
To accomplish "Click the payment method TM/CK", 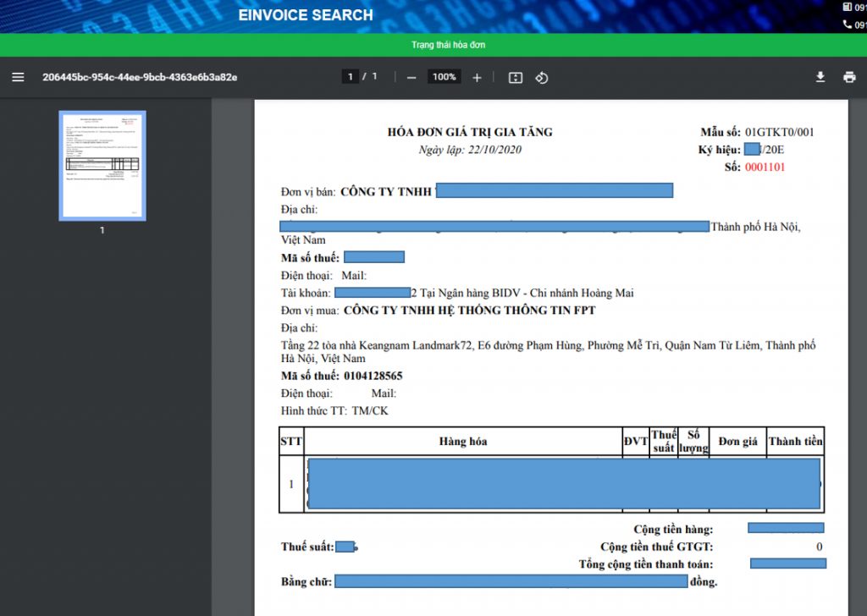I will click(x=370, y=411).
